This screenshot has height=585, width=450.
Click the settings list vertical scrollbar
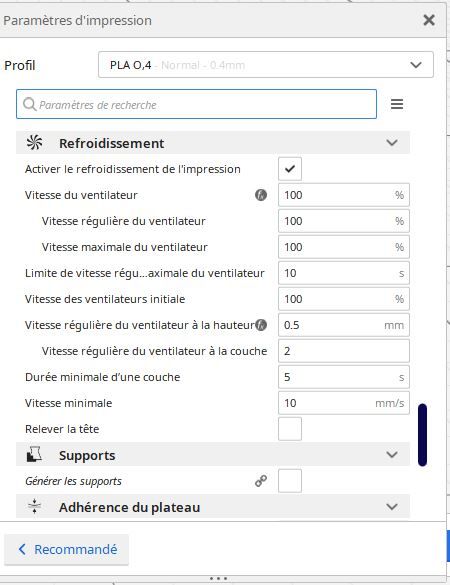[x=422, y=435]
